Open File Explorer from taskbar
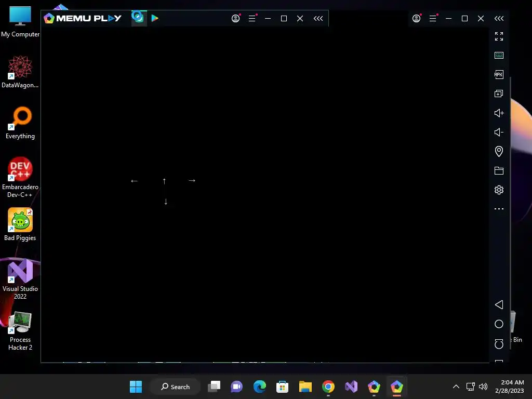 (x=305, y=387)
